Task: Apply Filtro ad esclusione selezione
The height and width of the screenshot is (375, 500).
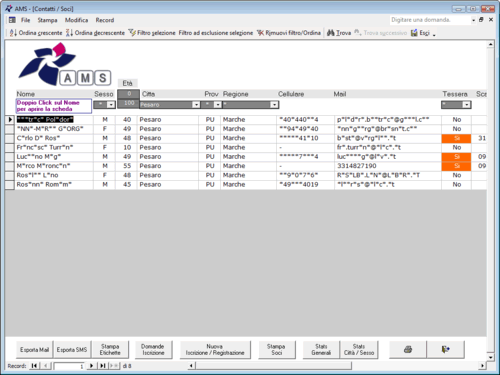Action: 216,33
